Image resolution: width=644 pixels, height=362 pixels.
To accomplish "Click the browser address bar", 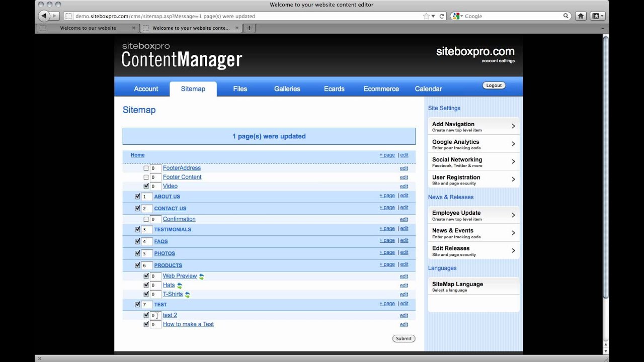I will (x=247, y=16).
